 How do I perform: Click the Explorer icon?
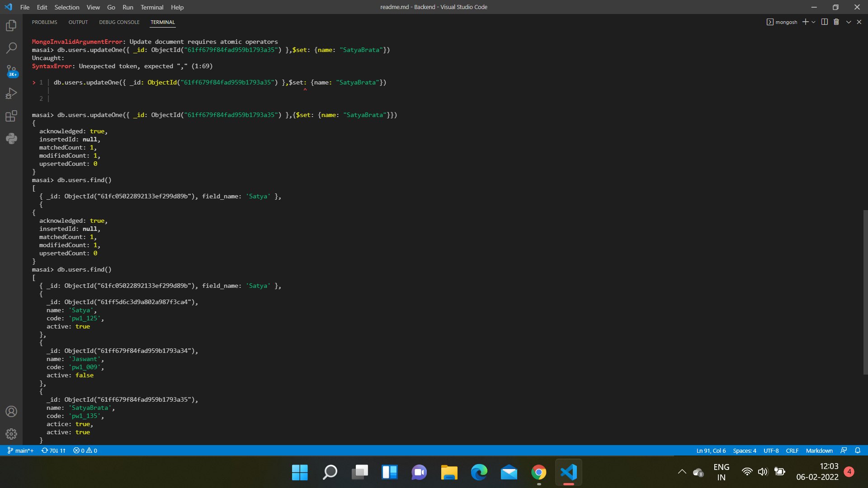pyautogui.click(x=11, y=25)
